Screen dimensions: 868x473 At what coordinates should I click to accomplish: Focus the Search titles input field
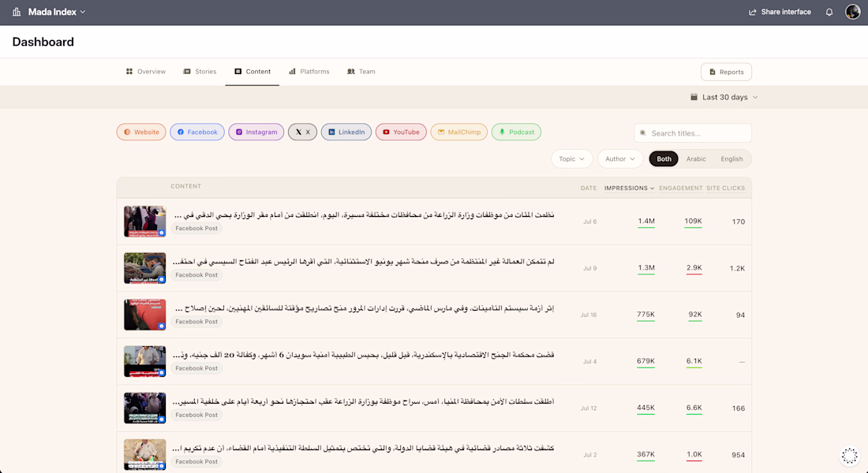(693, 132)
